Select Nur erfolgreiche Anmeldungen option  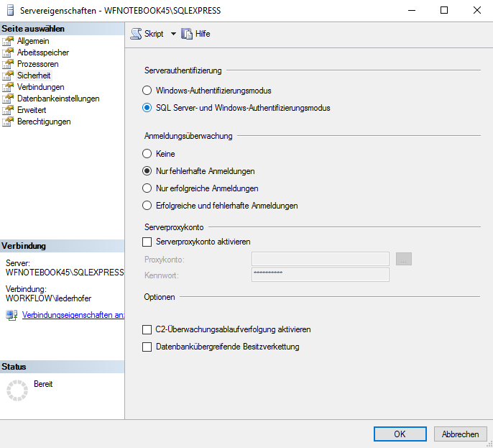[x=147, y=188]
